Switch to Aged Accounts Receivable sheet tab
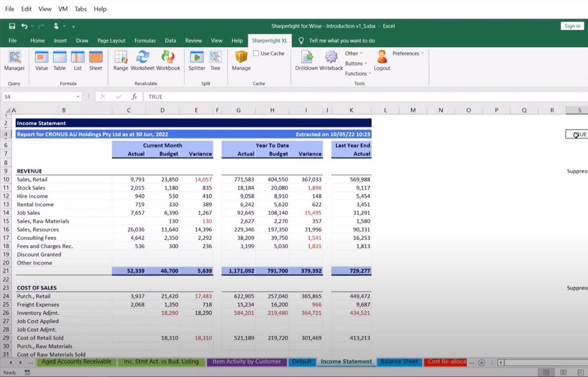 coord(76,362)
